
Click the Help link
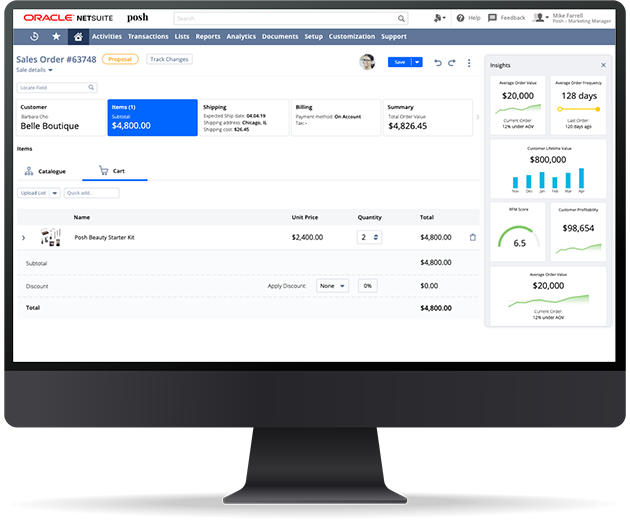474,18
